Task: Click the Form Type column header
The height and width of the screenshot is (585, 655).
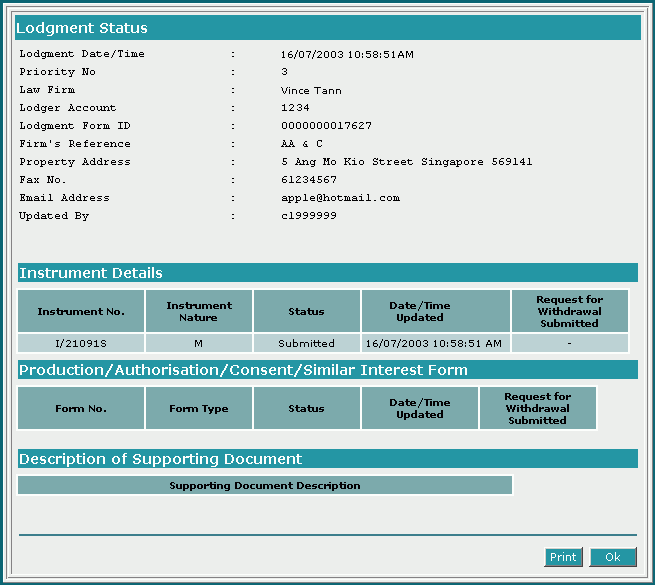Action: (x=199, y=408)
